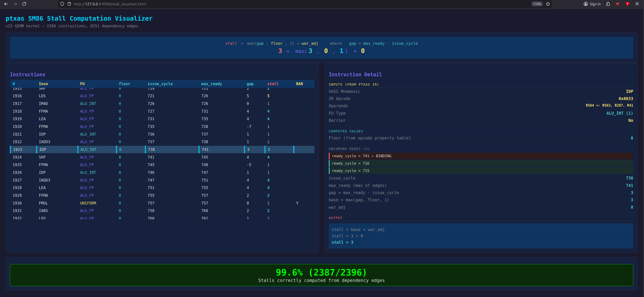
Task: Open the extensions puzzle icon
Action: (x=608, y=4)
